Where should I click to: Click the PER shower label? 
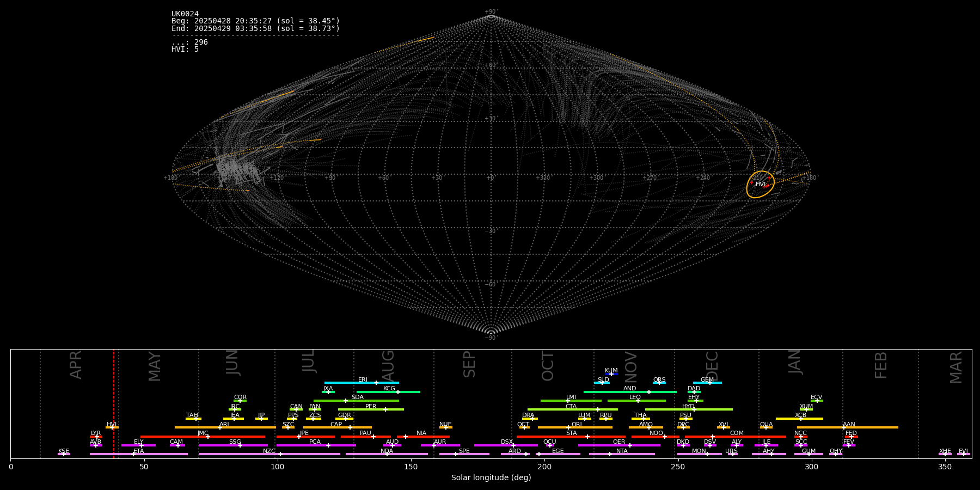(371, 407)
